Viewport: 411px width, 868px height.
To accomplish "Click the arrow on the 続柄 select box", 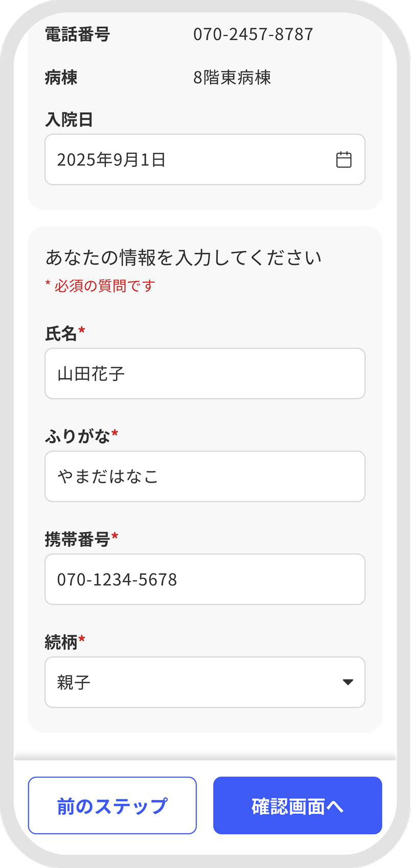I will point(348,682).
